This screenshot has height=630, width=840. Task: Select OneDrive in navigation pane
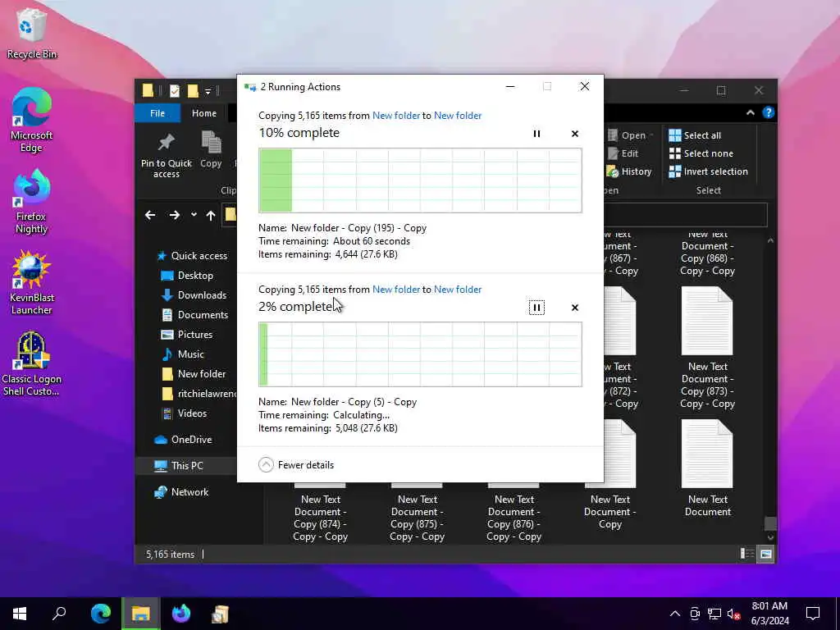183,440
